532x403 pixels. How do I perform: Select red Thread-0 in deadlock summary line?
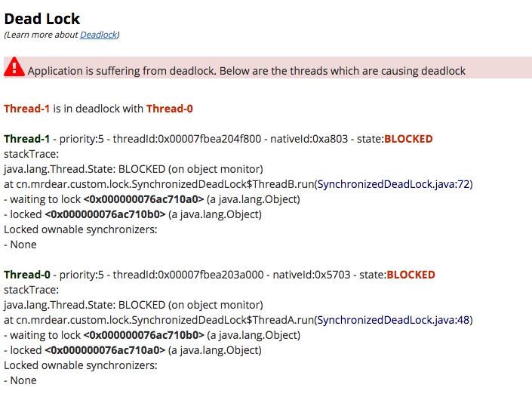pyautogui.click(x=170, y=109)
